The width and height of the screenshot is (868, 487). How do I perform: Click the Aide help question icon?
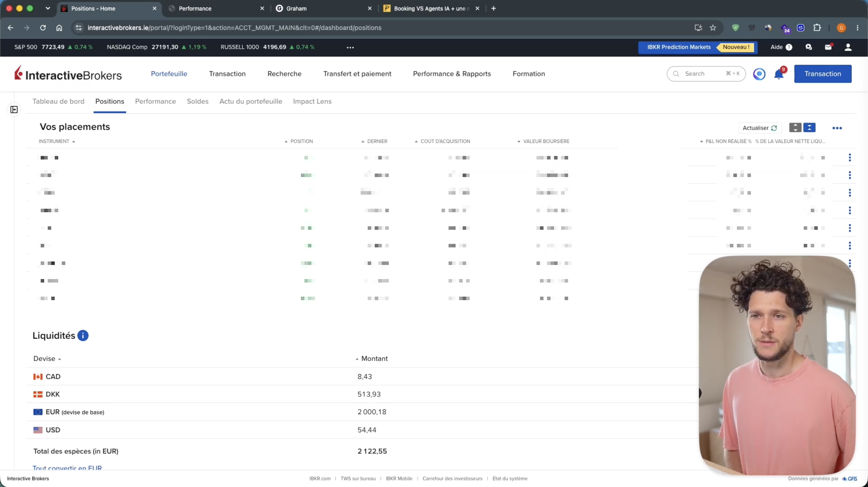point(789,47)
